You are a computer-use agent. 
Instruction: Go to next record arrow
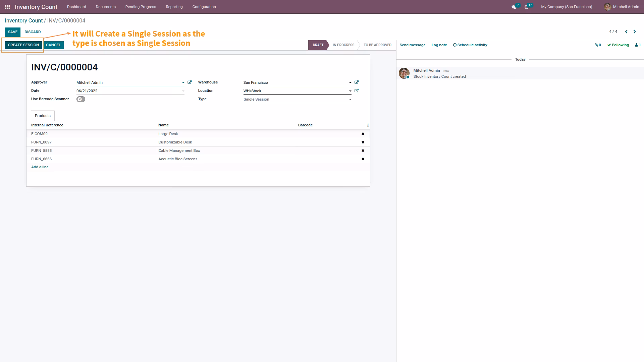pyautogui.click(x=635, y=32)
